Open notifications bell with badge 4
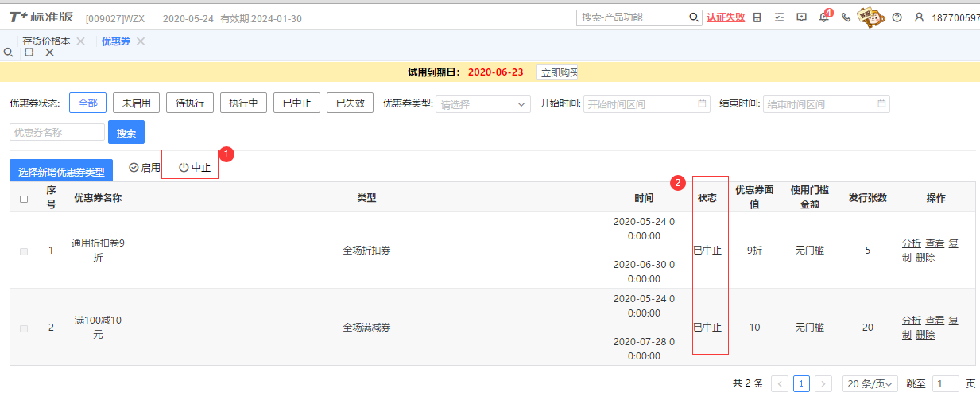The width and height of the screenshot is (980, 408). [824, 17]
